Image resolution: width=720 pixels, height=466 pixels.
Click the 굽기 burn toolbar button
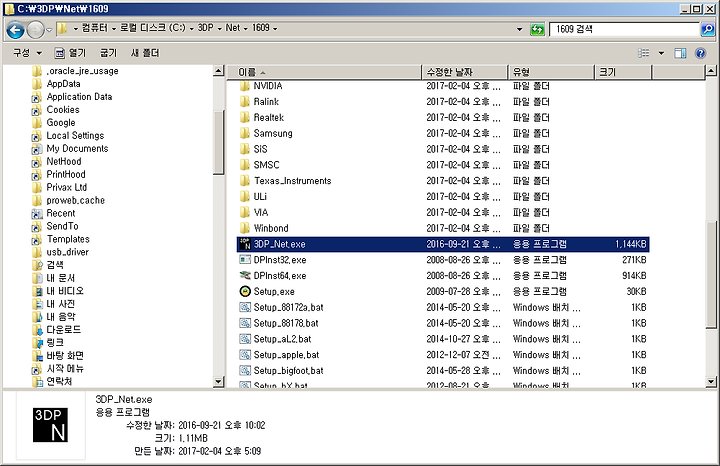coord(108,53)
